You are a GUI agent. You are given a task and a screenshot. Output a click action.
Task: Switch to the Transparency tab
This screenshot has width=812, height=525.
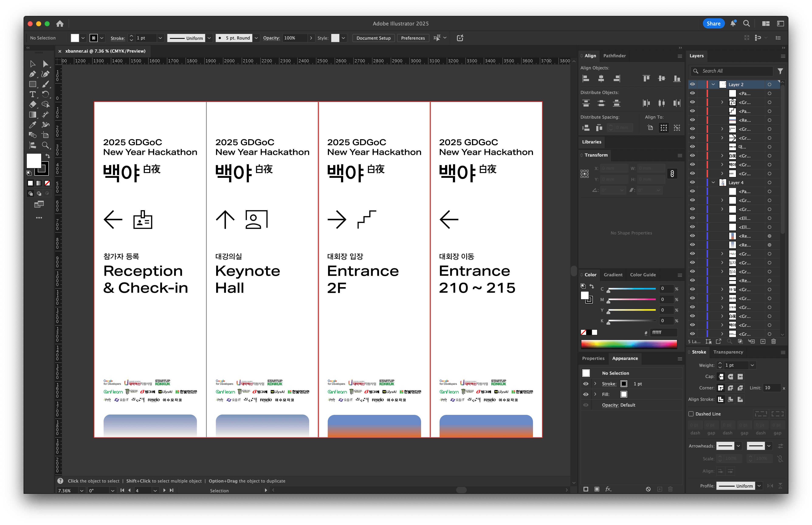pos(728,352)
